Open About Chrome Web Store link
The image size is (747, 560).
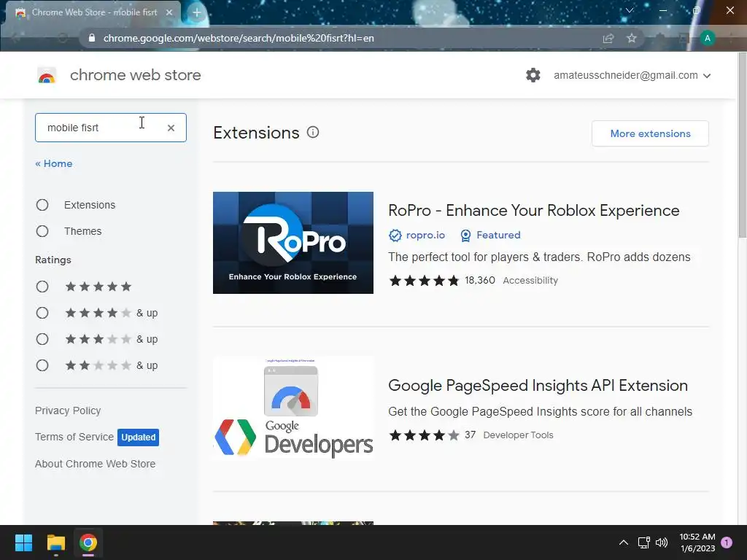tap(96, 464)
